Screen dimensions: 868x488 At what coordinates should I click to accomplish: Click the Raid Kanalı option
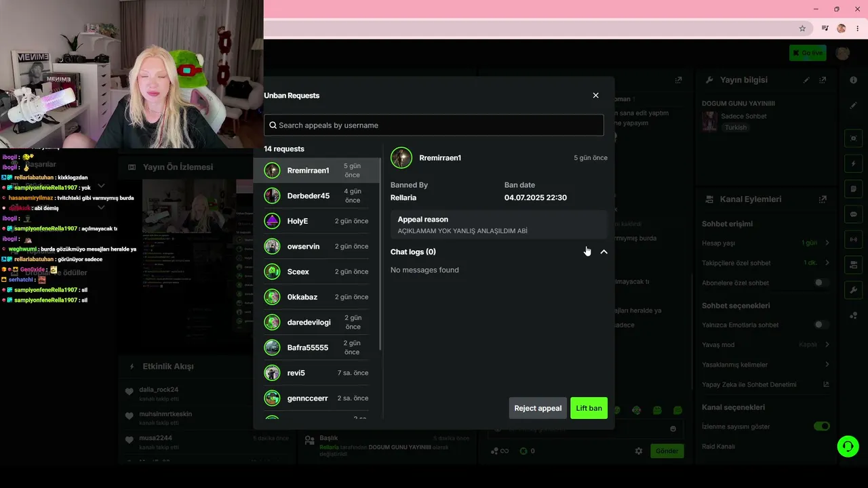pyautogui.click(x=718, y=447)
